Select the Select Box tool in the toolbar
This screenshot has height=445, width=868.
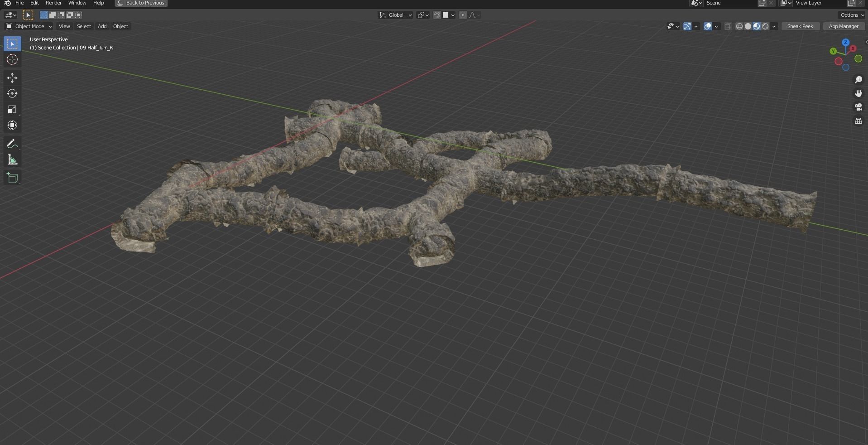coord(12,44)
